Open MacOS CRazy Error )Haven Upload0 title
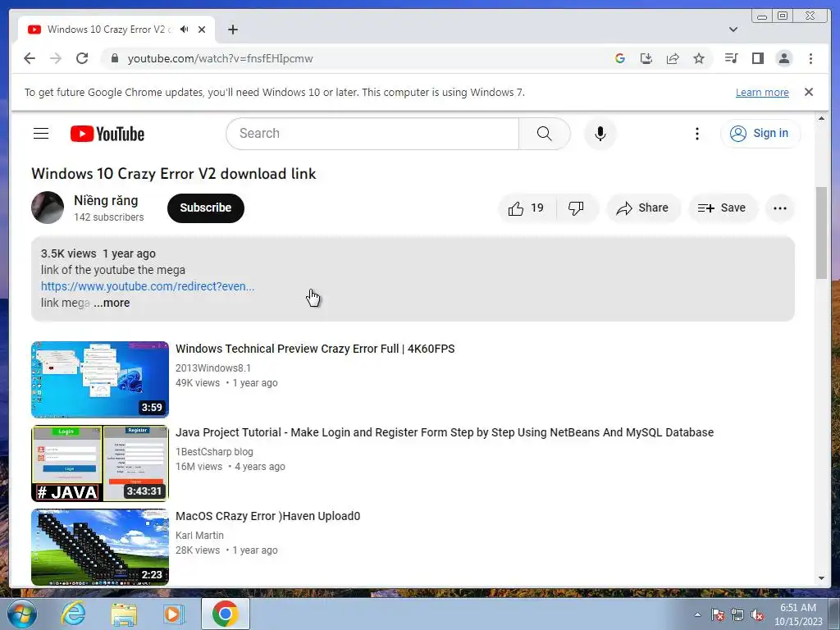 [x=268, y=516]
